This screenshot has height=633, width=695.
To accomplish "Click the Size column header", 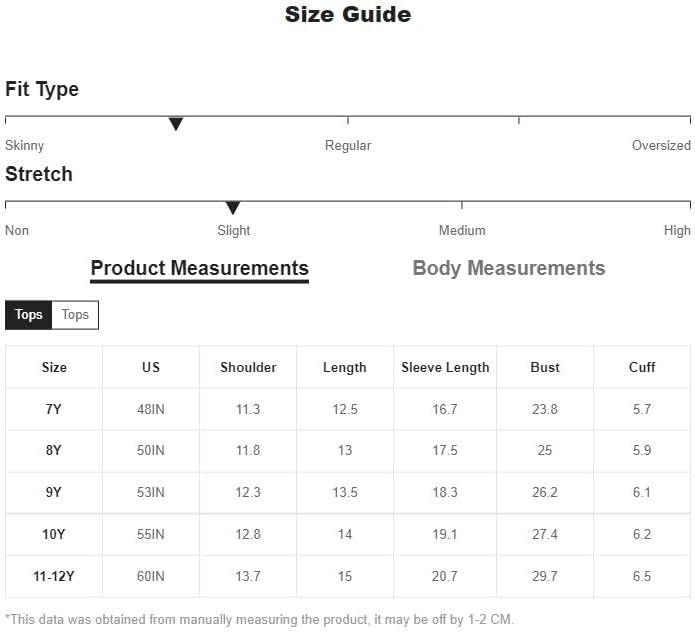I will click(x=54, y=367).
